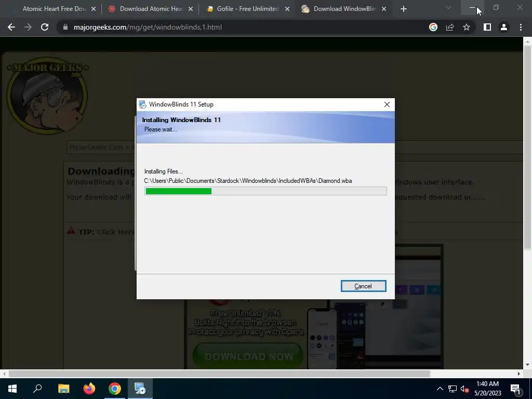Click the browser back arrow
The image size is (532, 399).
pos(11,27)
